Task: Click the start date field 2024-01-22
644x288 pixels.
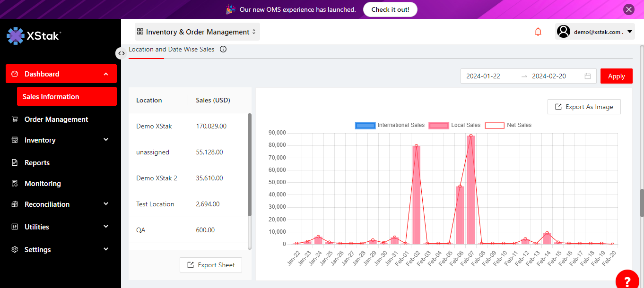Action: pos(483,76)
